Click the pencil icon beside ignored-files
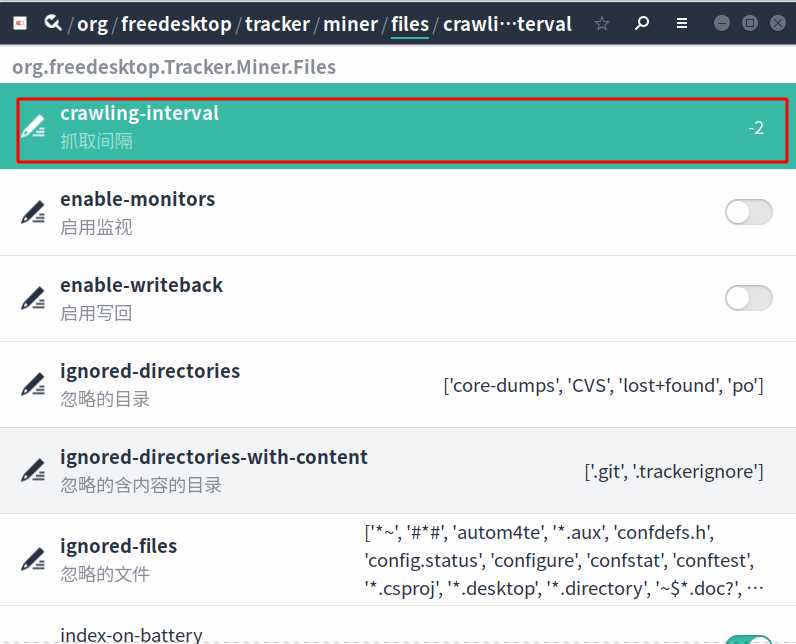Screen dimensions: 796x644 coord(34,560)
